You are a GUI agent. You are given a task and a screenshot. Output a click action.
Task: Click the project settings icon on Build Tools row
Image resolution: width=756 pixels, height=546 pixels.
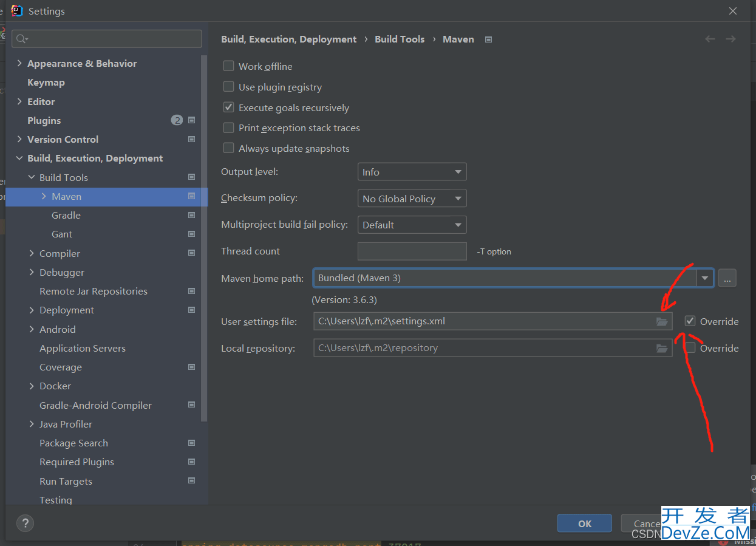[191, 177]
